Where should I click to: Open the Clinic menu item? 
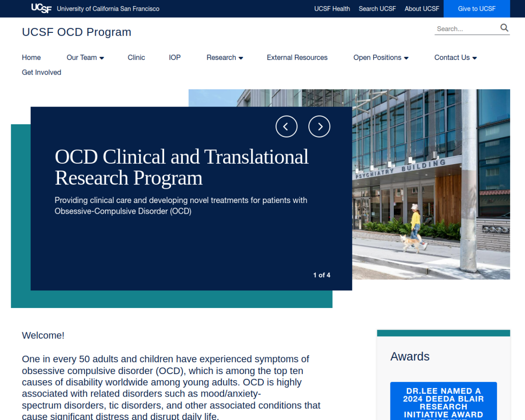coord(136,57)
